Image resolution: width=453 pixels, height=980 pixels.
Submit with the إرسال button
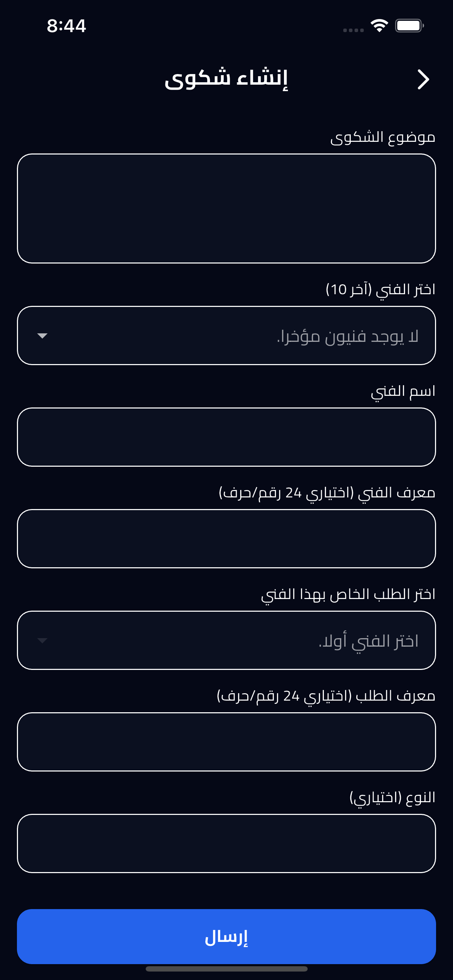[226, 937]
